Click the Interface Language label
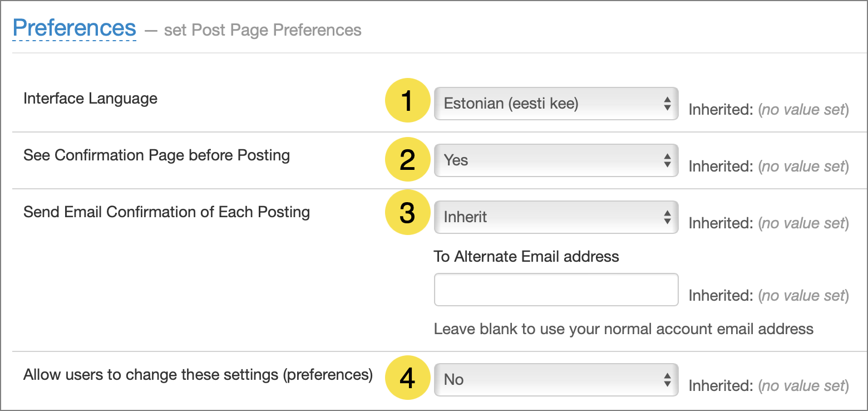Screen dimensions: 868x411 tap(90, 99)
